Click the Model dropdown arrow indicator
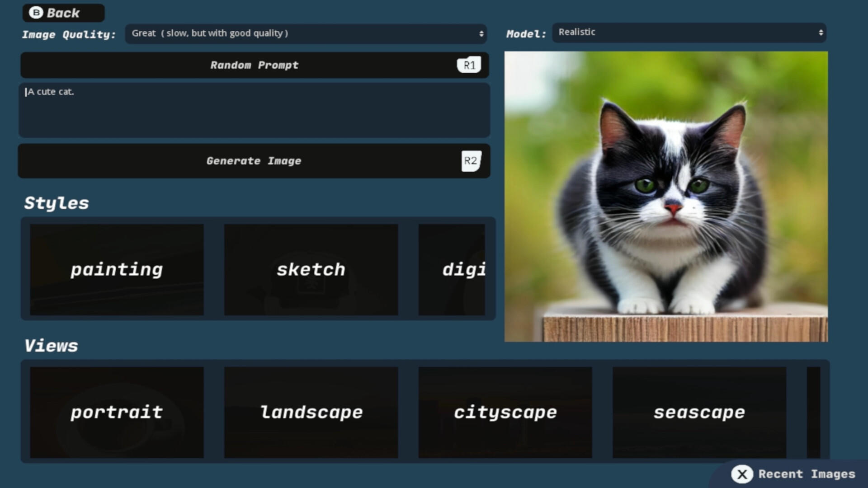 click(x=821, y=33)
